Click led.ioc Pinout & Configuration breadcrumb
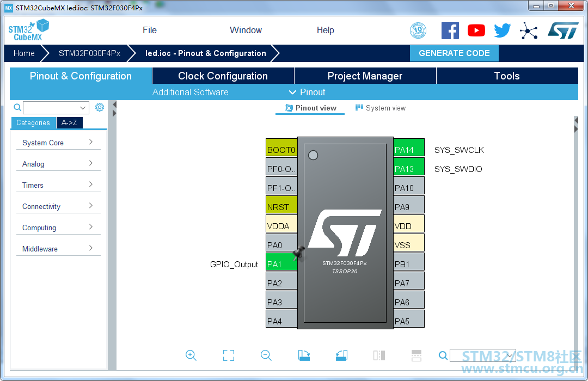Viewport: 588px width, 381px height. point(205,53)
